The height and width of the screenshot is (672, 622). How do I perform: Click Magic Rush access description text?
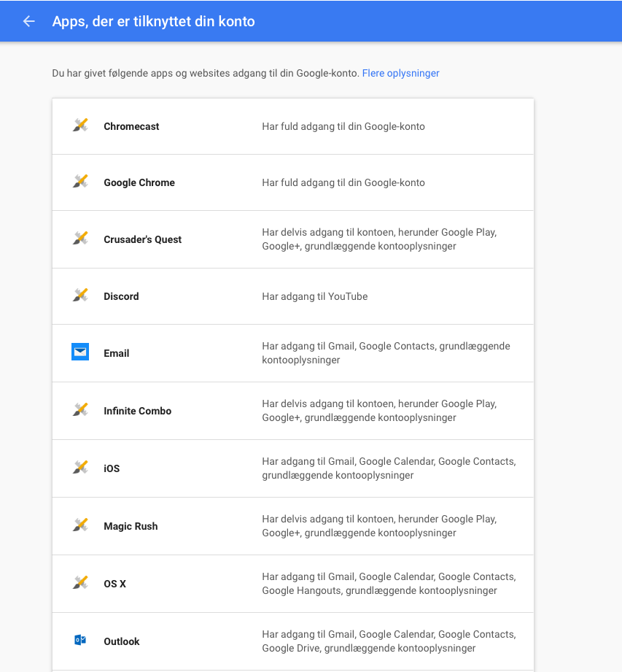coord(379,525)
